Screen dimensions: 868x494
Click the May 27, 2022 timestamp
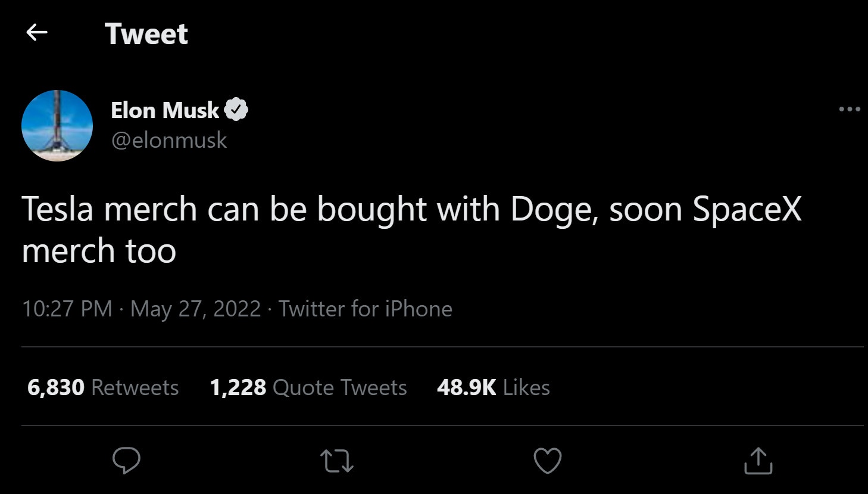coord(195,309)
